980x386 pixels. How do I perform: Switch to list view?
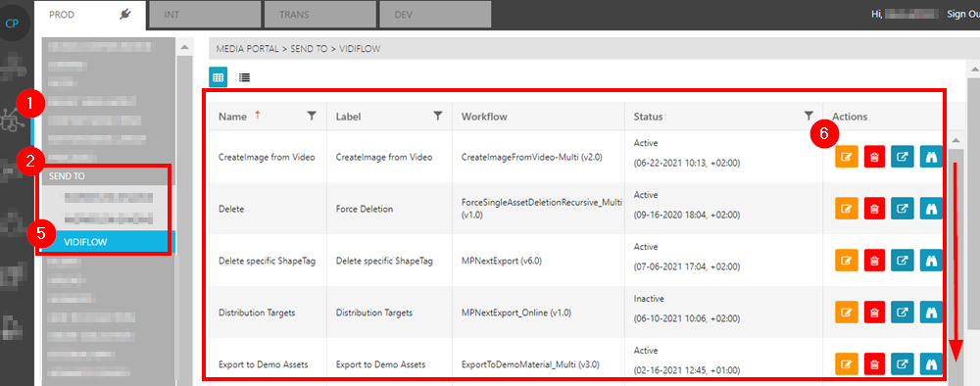[x=244, y=77]
